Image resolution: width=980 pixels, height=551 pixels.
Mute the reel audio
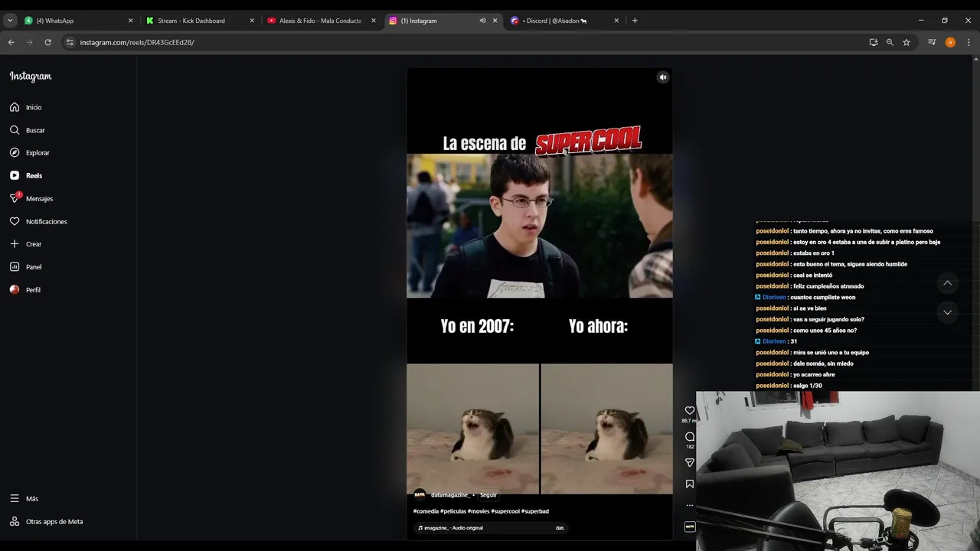point(663,77)
